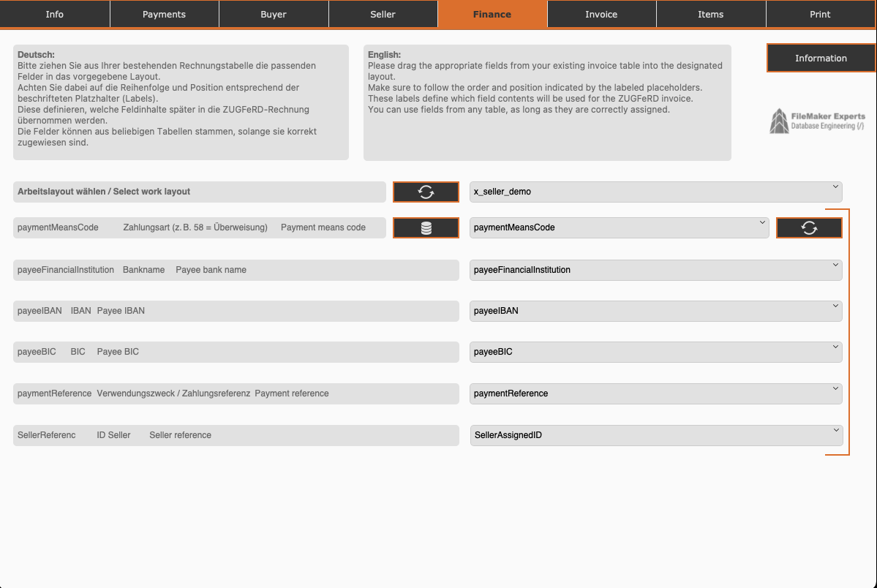Go to the Print tab
Image resolution: width=877 pixels, height=588 pixels.
[820, 14]
